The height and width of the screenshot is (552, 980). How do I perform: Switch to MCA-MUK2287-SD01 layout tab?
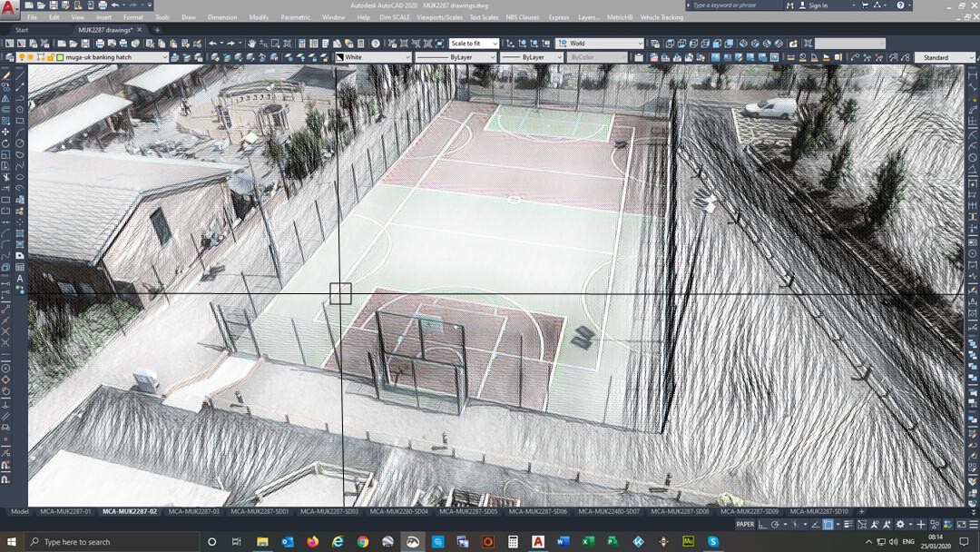(x=260, y=511)
